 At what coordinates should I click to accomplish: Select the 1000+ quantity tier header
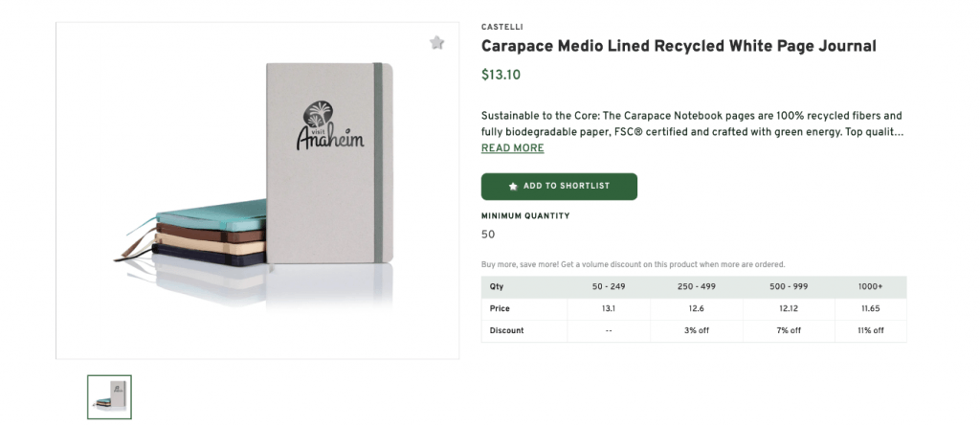point(870,287)
